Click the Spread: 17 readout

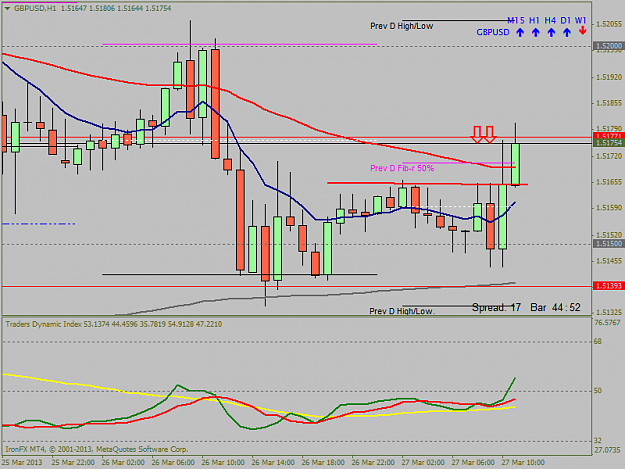496,308
